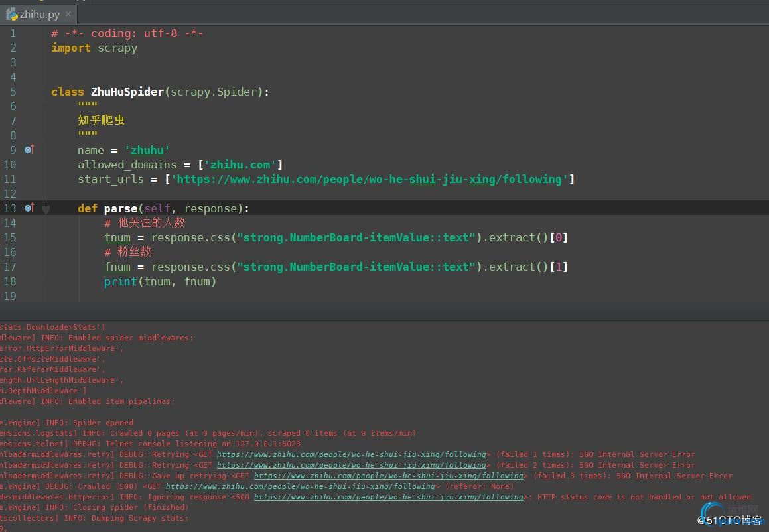This screenshot has width=769, height=532.
Task: Click the Python file icon on zhihu.py tab
Action: tap(12, 15)
